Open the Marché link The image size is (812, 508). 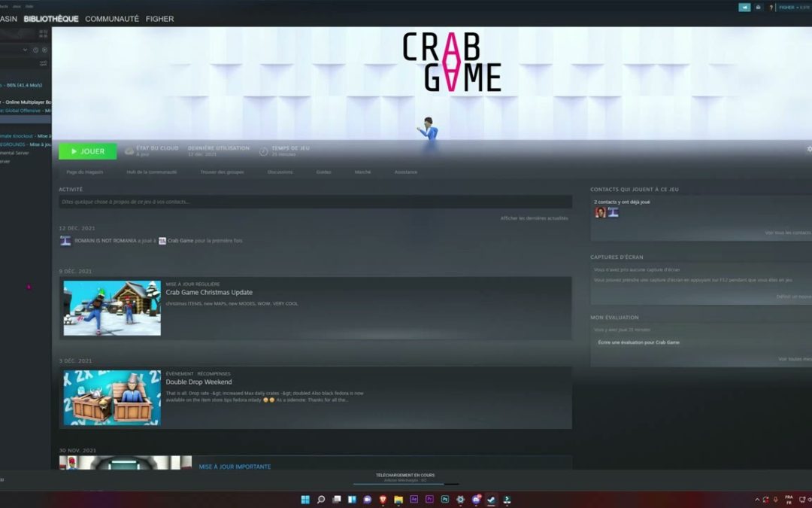tap(362, 172)
